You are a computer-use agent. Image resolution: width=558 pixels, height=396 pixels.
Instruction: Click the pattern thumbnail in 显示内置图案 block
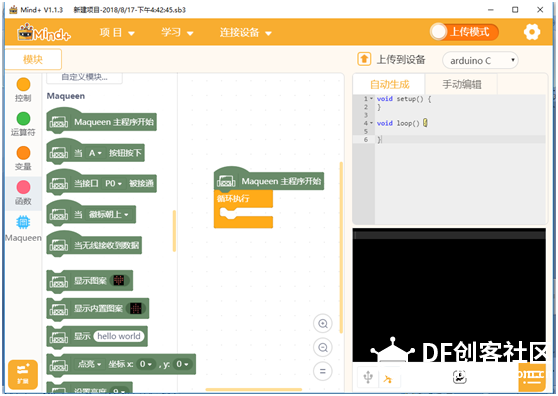[x=136, y=308]
